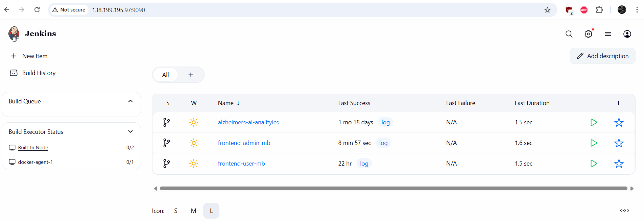Add a new view with plus tab

191,75
